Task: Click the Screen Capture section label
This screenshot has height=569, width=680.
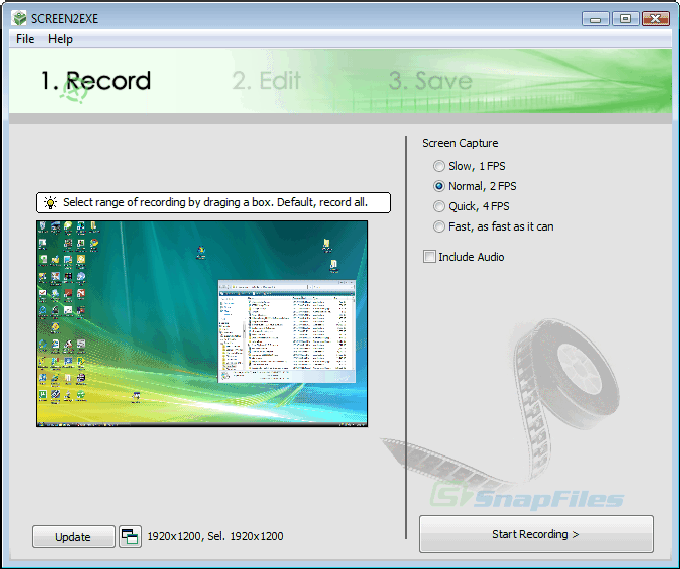Action: pos(460,143)
